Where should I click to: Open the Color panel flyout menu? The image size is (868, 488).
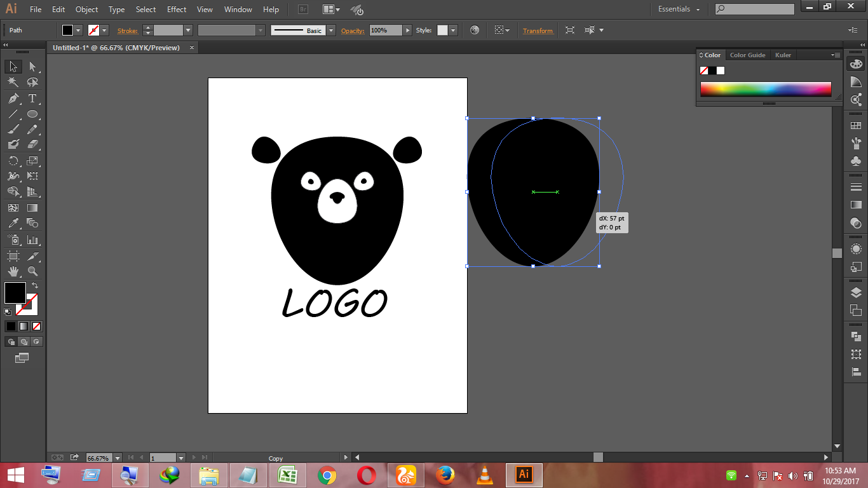click(x=836, y=55)
